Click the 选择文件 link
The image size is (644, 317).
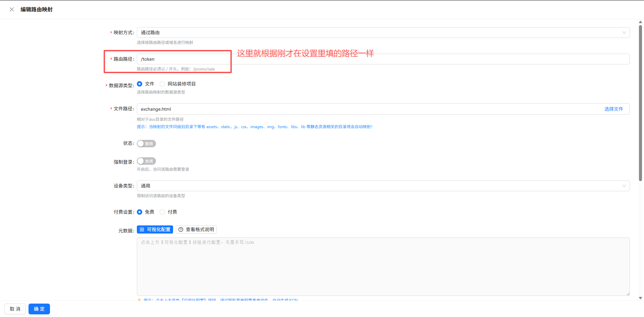point(613,109)
